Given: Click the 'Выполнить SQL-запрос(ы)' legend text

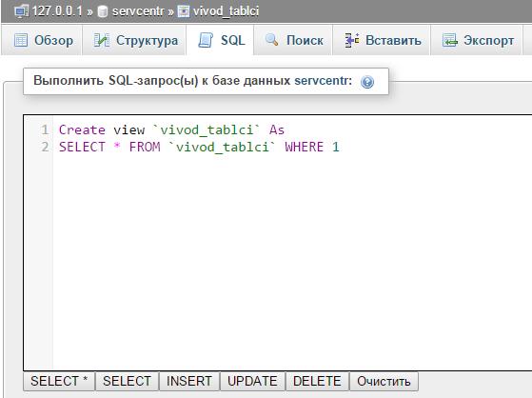Looking at the screenshot, I should pos(115,81).
